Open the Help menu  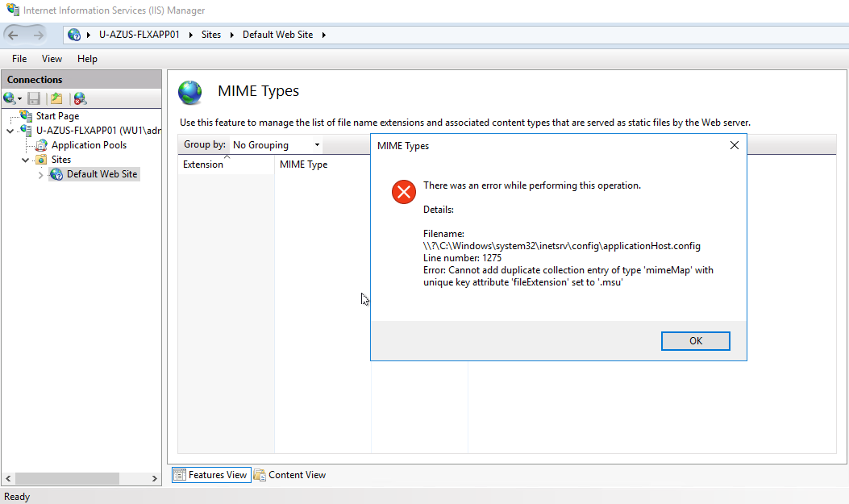tap(87, 59)
